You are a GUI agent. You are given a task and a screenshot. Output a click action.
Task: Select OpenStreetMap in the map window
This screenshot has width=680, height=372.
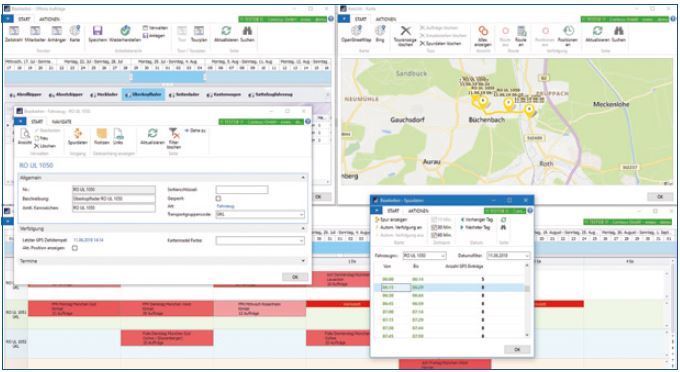356,34
